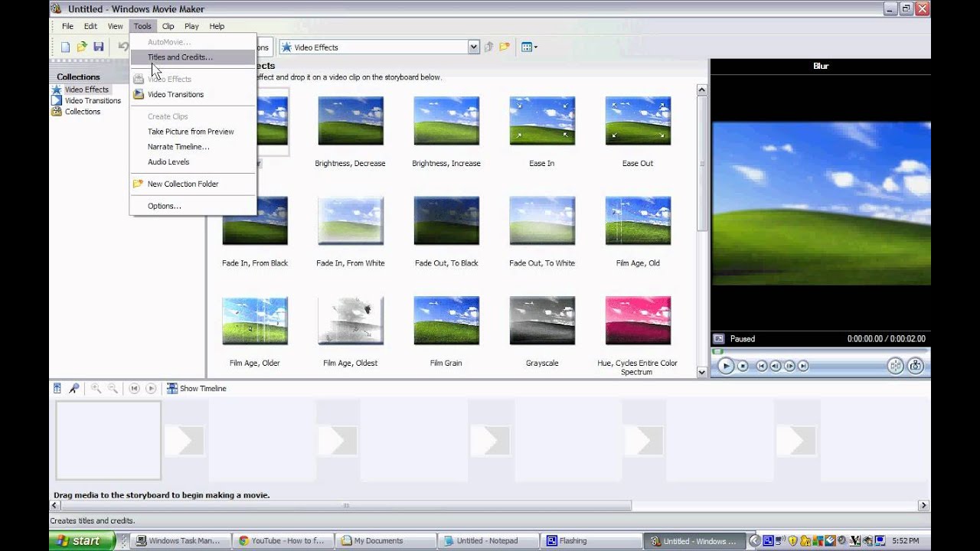Image resolution: width=980 pixels, height=551 pixels.
Task: Click the full screen monitor icon
Action: (718, 338)
